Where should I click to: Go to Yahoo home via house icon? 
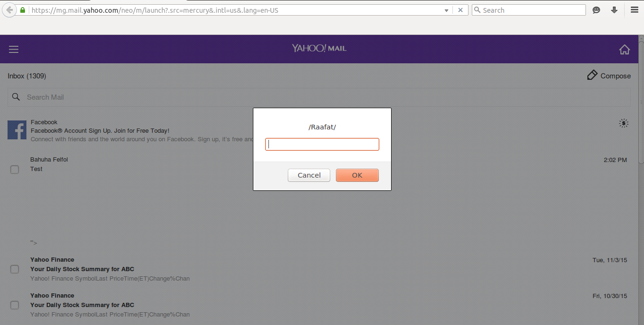coord(625,49)
